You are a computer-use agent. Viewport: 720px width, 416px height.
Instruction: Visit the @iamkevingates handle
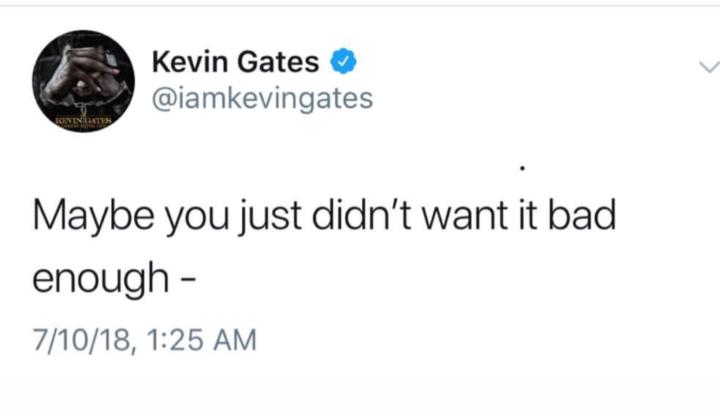point(261,99)
